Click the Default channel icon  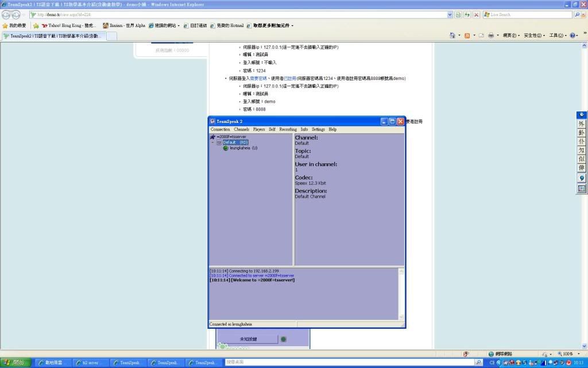point(219,142)
